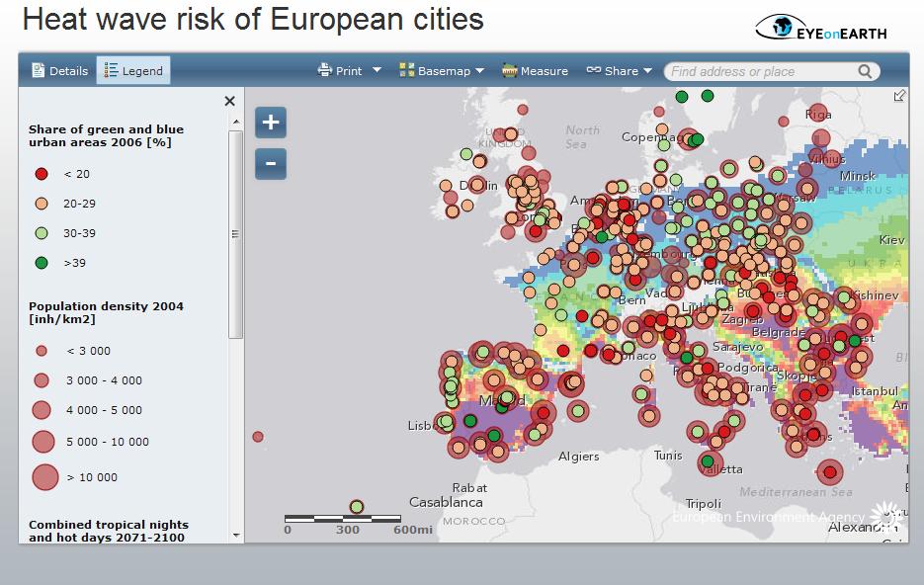
Task: Click the map expand icon at top-right
Action: tap(899, 96)
